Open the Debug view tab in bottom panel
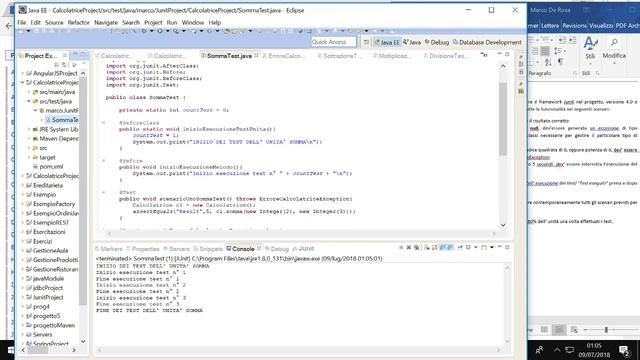The image size is (640, 360). (x=277, y=249)
